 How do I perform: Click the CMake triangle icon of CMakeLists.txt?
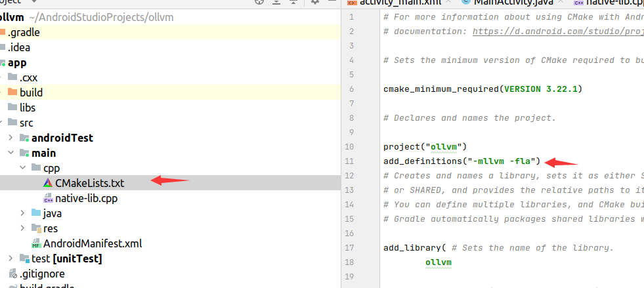click(x=48, y=183)
